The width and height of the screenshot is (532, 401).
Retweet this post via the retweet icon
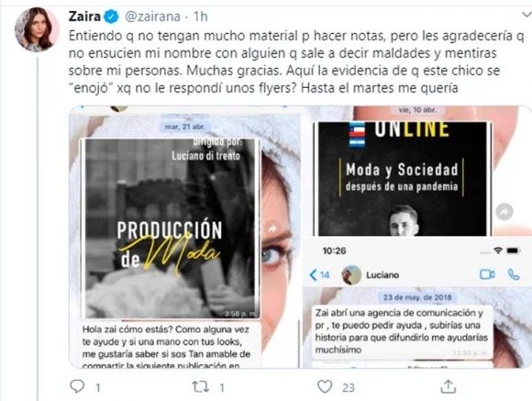click(x=201, y=386)
